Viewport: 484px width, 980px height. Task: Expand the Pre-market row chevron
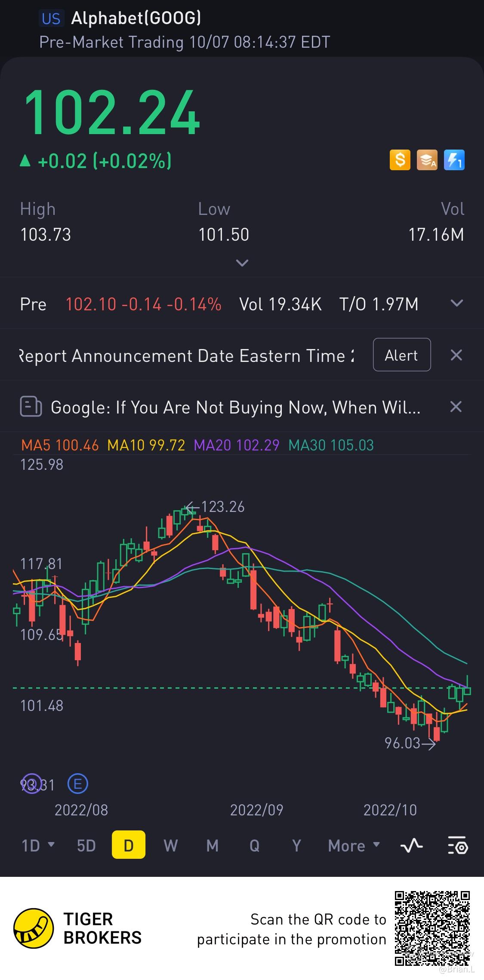[456, 303]
